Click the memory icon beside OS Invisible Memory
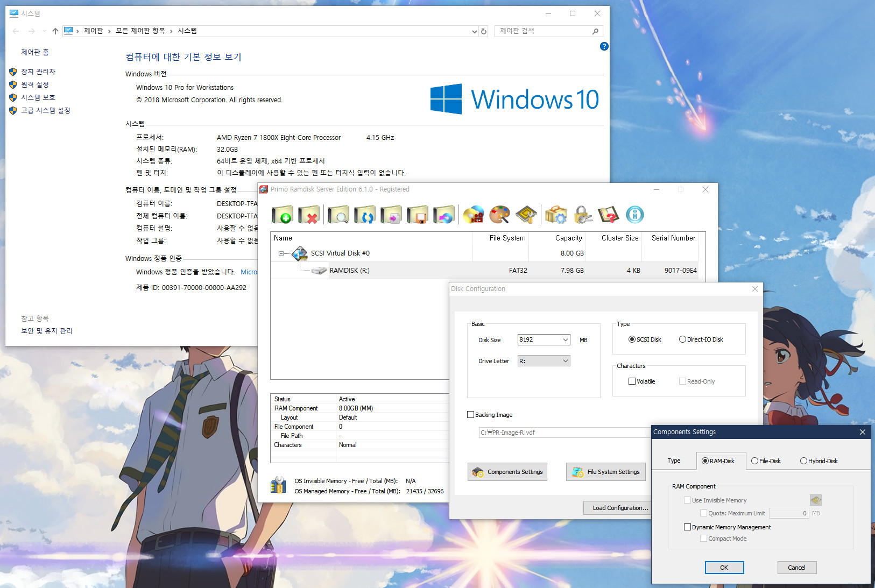This screenshot has height=588, width=875. tap(278, 485)
